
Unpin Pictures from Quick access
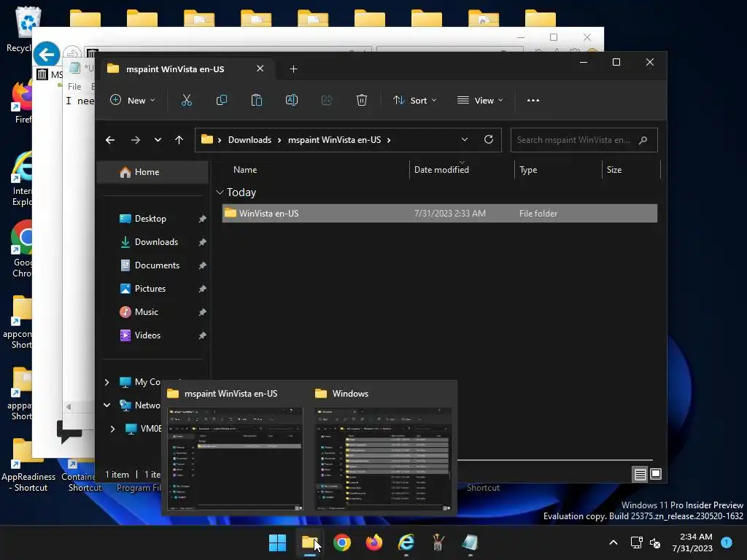tap(203, 289)
